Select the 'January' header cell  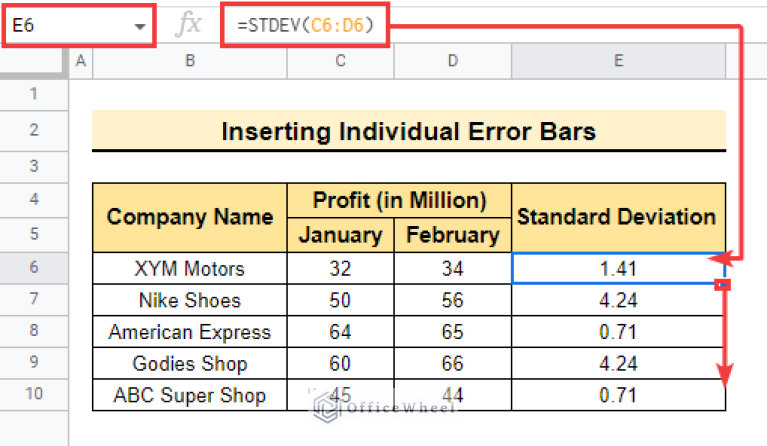coord(340,235)
